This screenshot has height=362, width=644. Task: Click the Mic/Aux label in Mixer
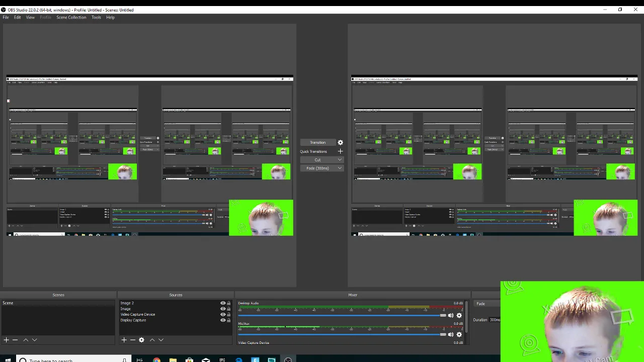244,324
